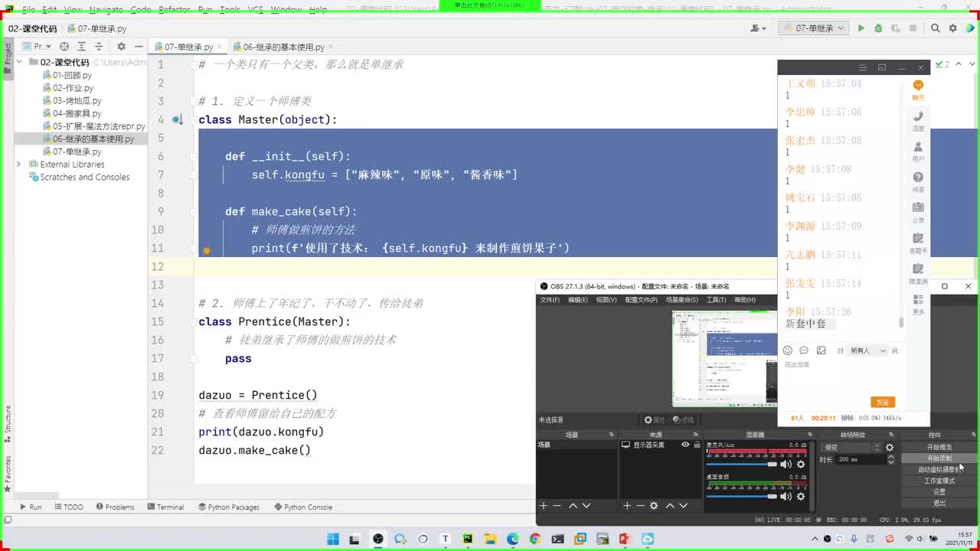980x551 pixels.
Task: Click 工作室模式 in OBS controls
Action: (x=939, y=481)
